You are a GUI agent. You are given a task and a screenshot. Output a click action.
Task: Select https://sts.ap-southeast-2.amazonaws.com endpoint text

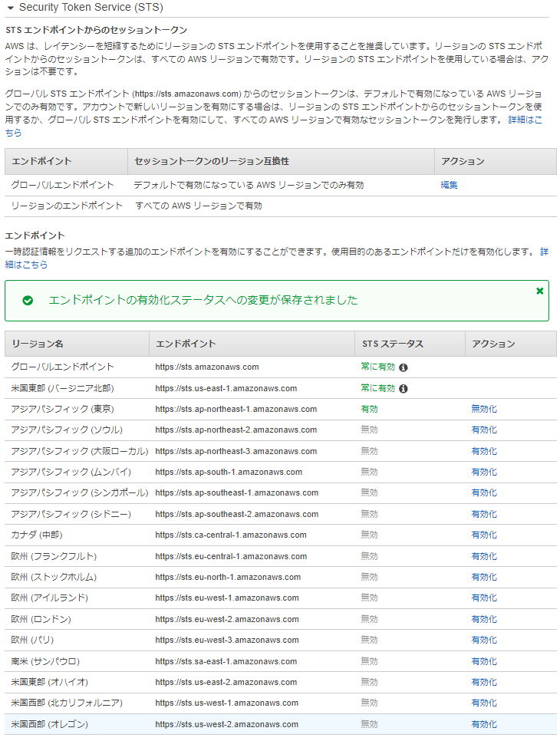point(237,514)
